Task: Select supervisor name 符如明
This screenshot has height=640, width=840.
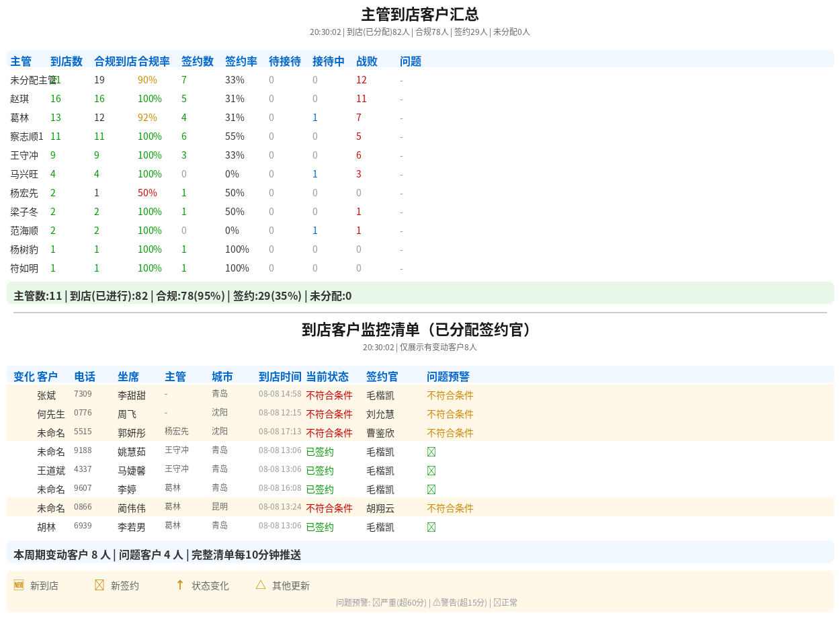Action: click(24, 268)
